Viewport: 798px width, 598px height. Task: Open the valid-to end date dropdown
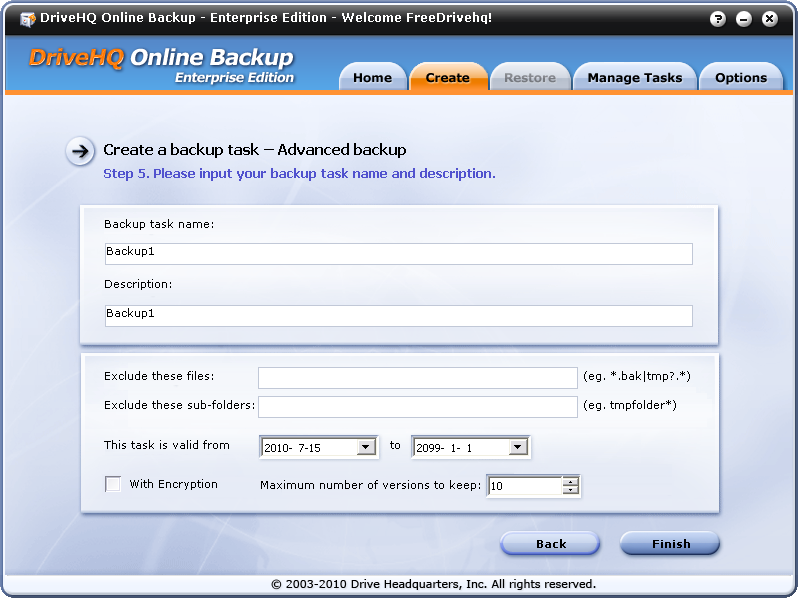[518, 448]
